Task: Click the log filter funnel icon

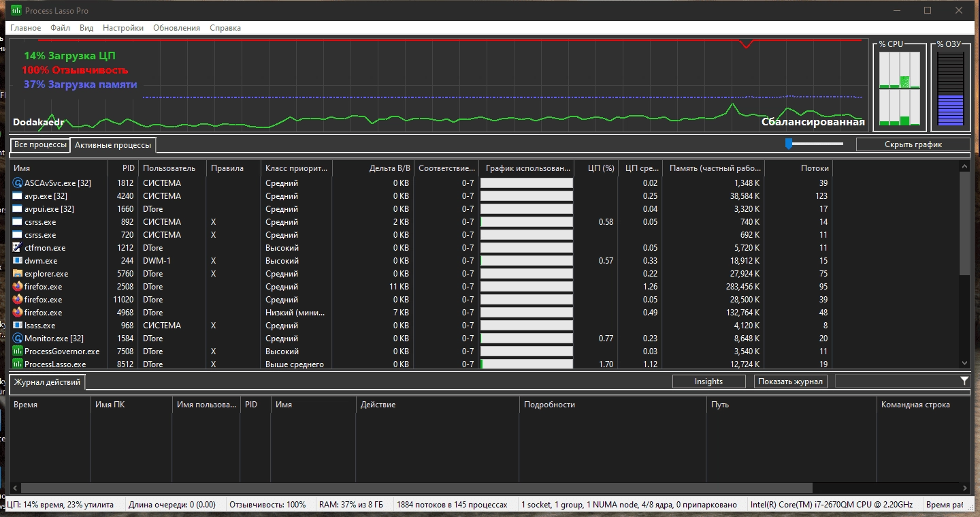Action: [964, 381]
